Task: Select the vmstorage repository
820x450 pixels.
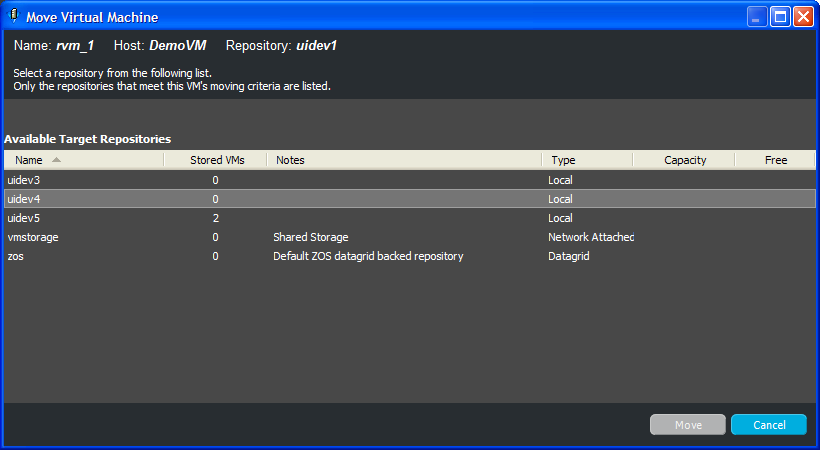Action: coord(30,237)
